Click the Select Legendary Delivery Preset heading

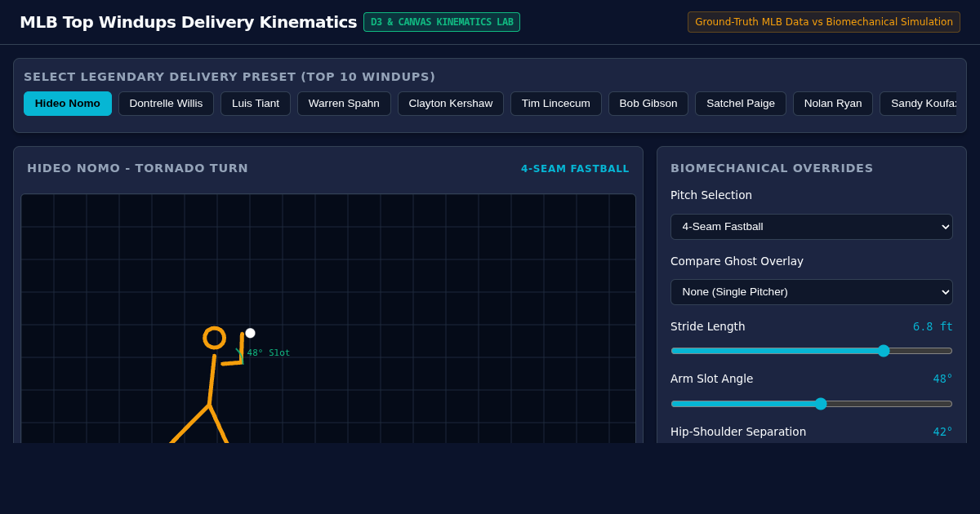pyautogui.click(x=229, y=77)
